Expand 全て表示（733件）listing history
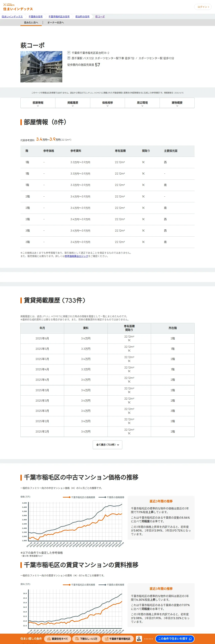This screenshot has height=644, width=215. 107,445
